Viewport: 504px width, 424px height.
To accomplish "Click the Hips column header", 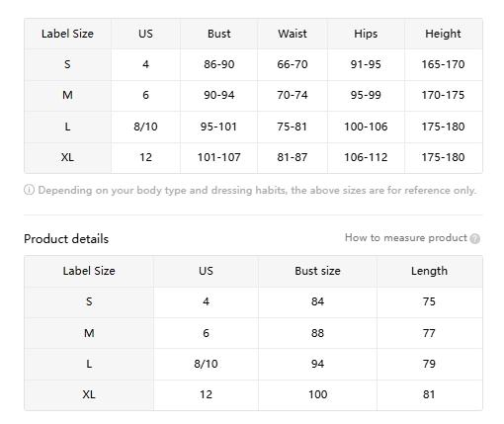I will 366,34.
